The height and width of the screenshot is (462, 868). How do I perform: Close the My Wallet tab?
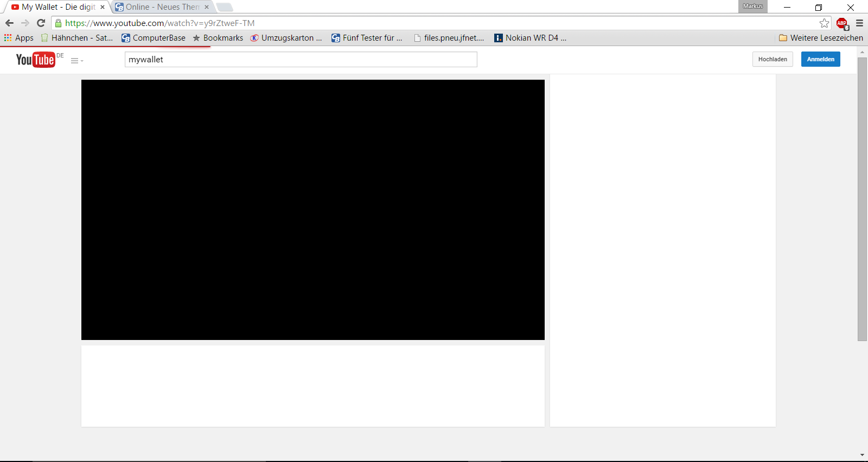click(103, 7)
